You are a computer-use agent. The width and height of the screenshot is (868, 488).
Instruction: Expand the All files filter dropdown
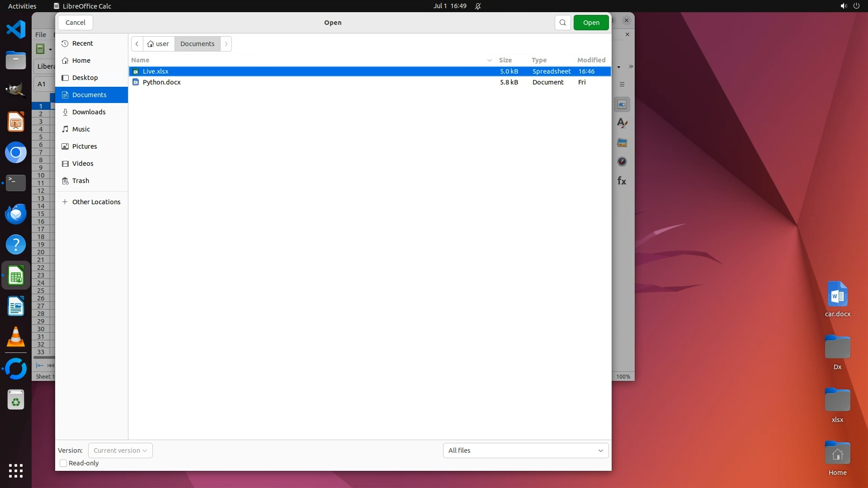[x=525, y=450]
